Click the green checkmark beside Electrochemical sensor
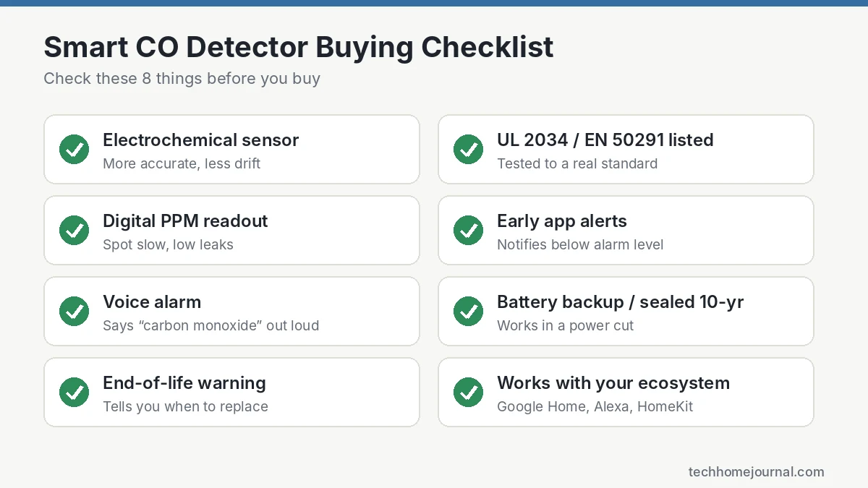Screen dimensions: 868x488 click(74, 150)
